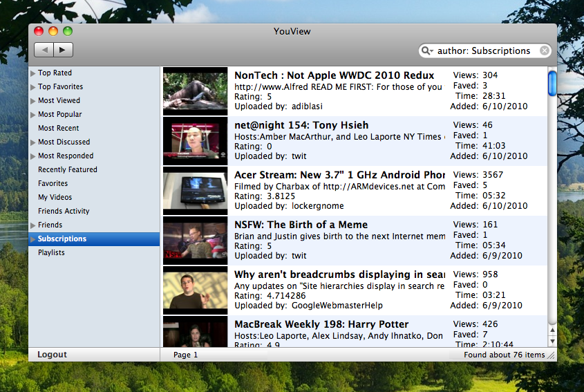
Task: Click the scrollbar down arrow
Action: [552, 341]
